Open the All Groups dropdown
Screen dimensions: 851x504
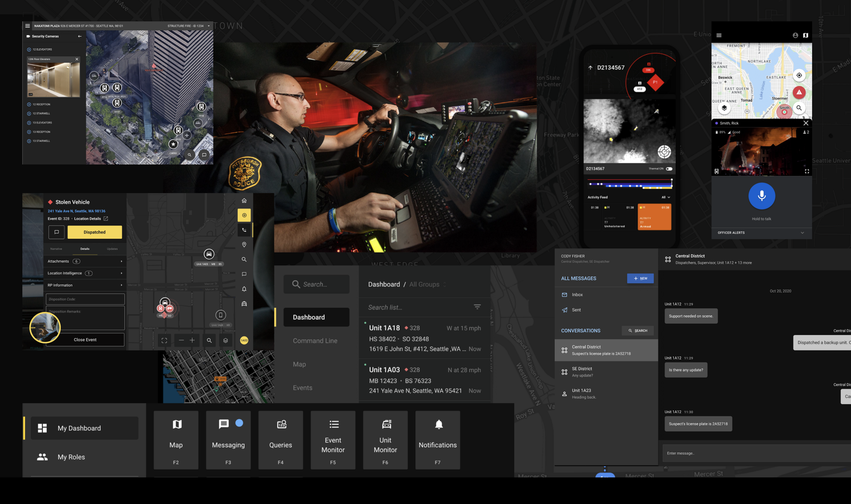coord(428,284)
